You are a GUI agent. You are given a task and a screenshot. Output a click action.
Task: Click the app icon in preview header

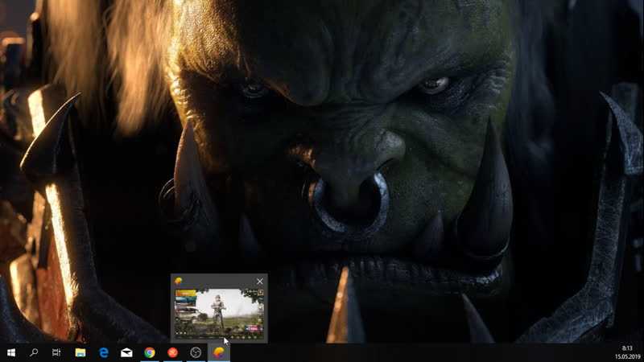click(178, 281)
